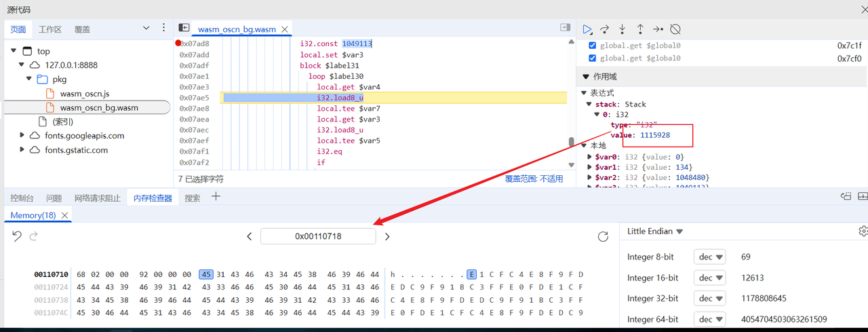
Task: Go to next memory page
Action: pyautogui.click(x=387, y=236)
